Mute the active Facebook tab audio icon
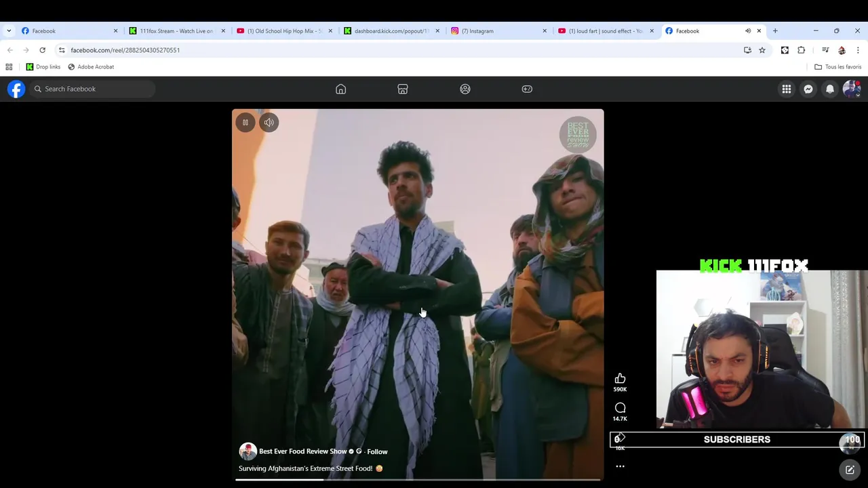 748,30
